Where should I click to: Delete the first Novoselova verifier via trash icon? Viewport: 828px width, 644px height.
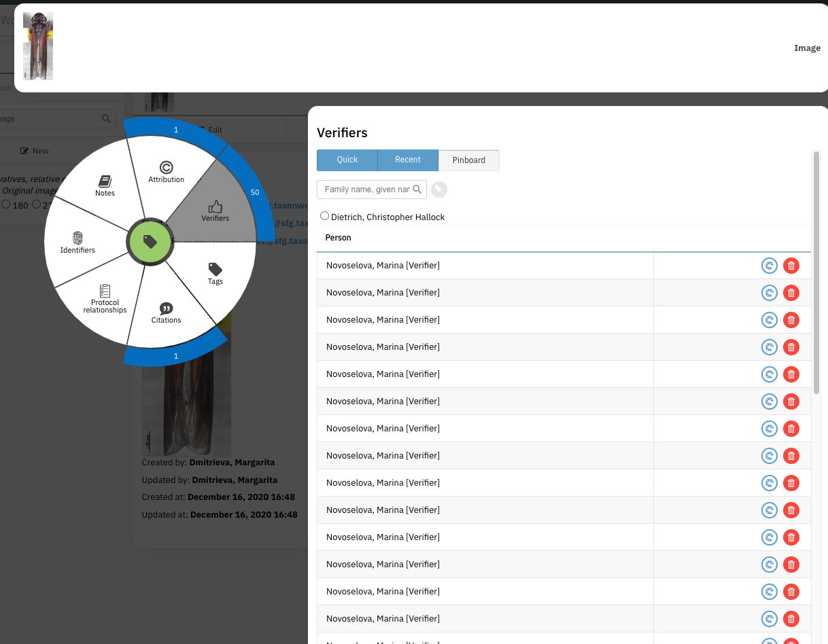tap(791, 266)
